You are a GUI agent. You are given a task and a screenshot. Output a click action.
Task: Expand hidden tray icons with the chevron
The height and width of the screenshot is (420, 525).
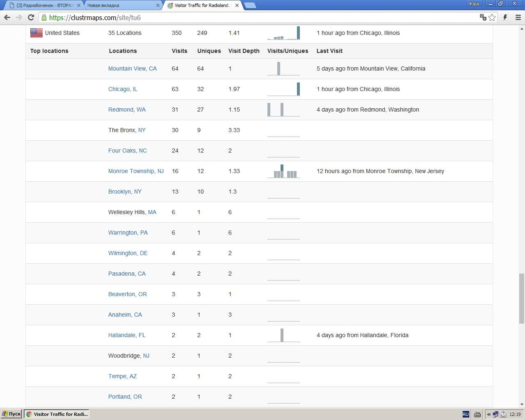(x=488, y=414)
